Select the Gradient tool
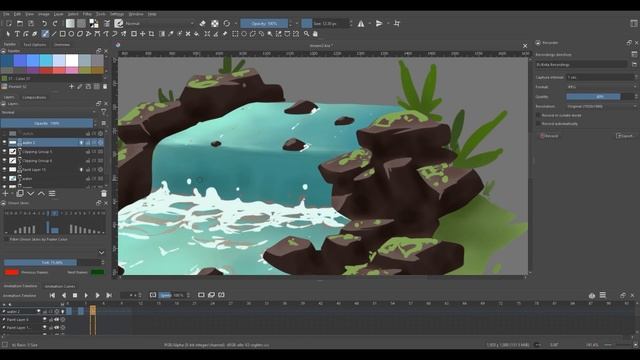The height and width of the screenshot is (360, 640). pos(162,34)
